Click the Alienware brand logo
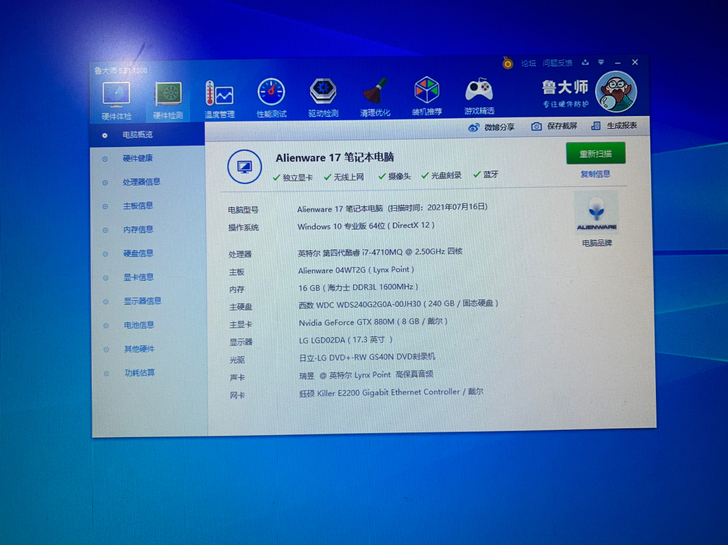Viewport: 728px width, 545px height. click(x=596, y=213)
